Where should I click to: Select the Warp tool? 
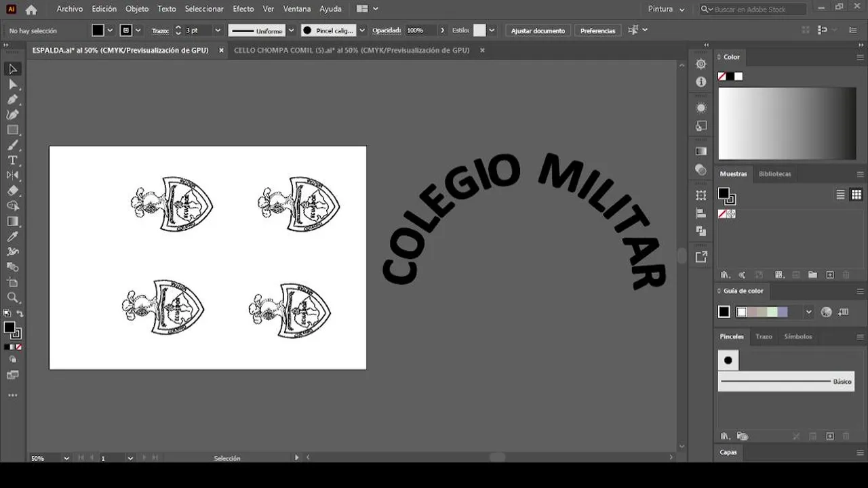point(12,251)
